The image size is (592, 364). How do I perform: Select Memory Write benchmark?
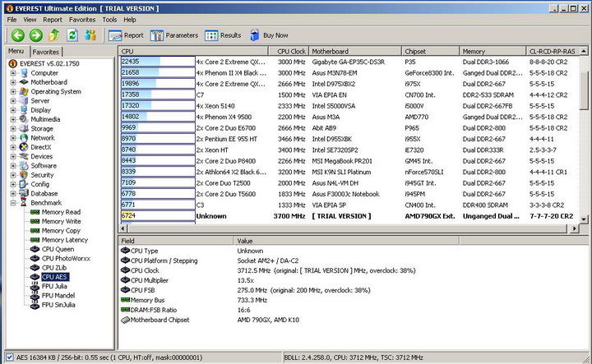click(x=61, y=221)
